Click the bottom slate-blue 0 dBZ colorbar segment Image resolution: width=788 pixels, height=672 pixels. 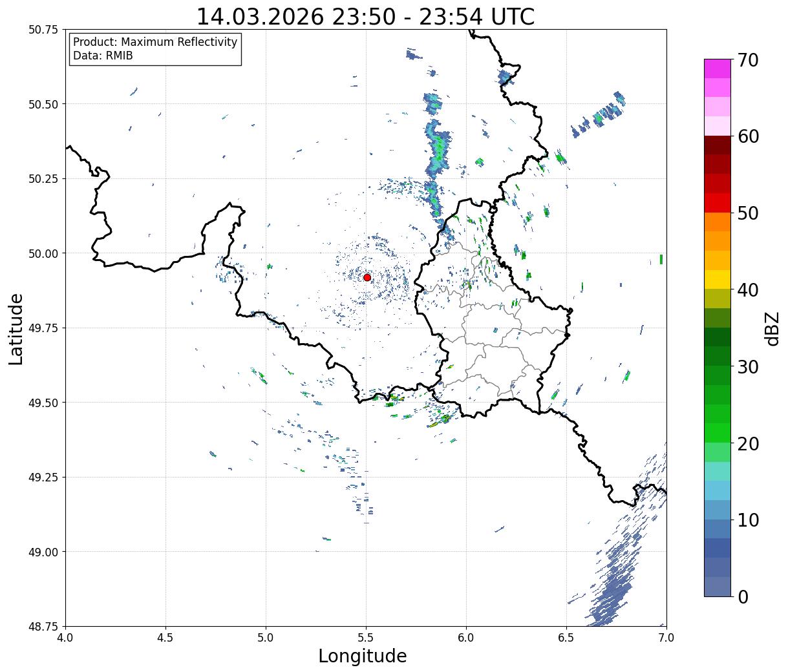(x=718, y=586)
